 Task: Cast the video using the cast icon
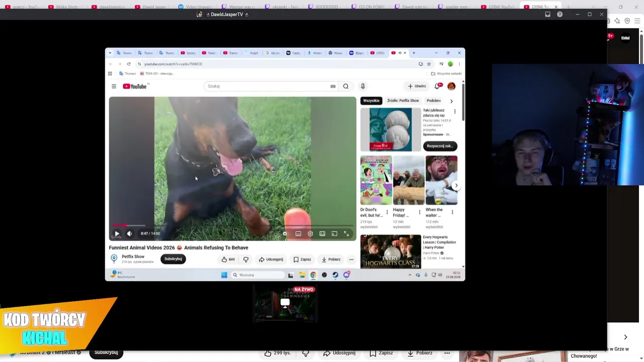point(334,234)
